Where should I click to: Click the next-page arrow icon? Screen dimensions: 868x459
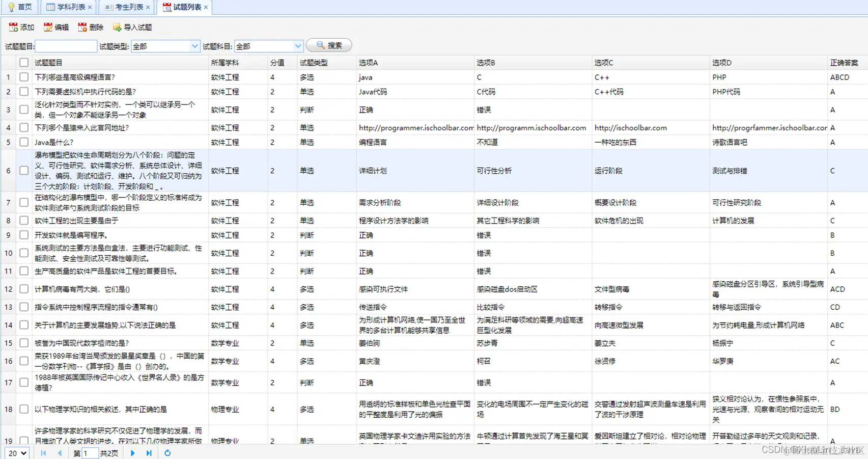tap(132, 453)
